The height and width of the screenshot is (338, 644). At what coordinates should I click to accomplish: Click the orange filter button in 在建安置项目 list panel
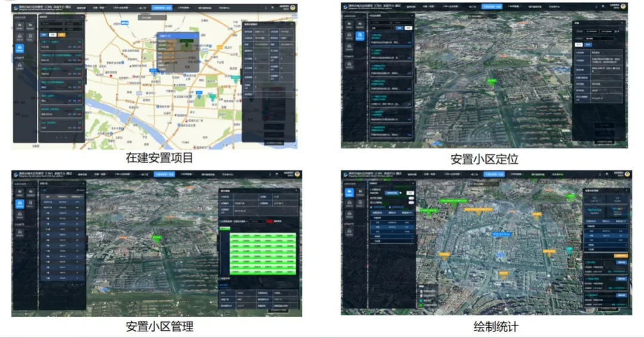coord(61,35)
